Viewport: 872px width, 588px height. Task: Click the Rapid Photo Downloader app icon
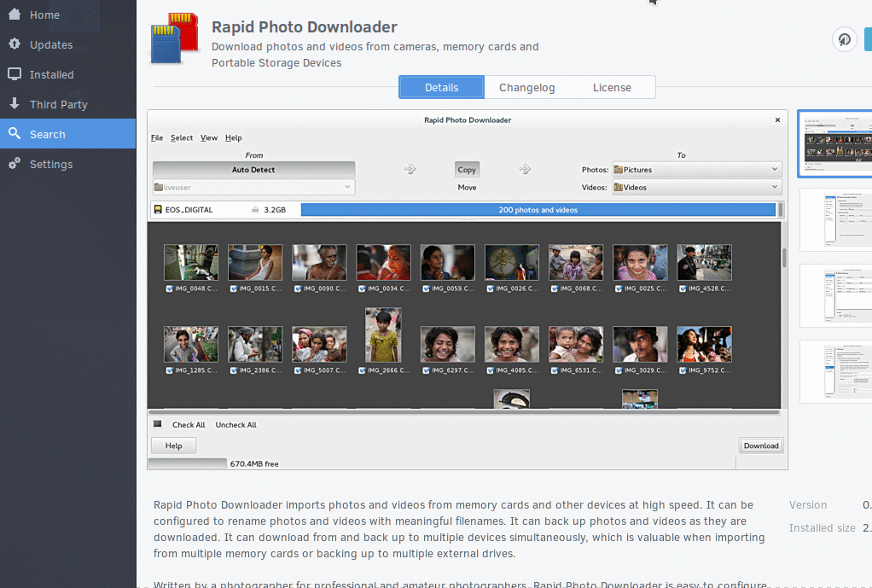[x=175, y=38]
